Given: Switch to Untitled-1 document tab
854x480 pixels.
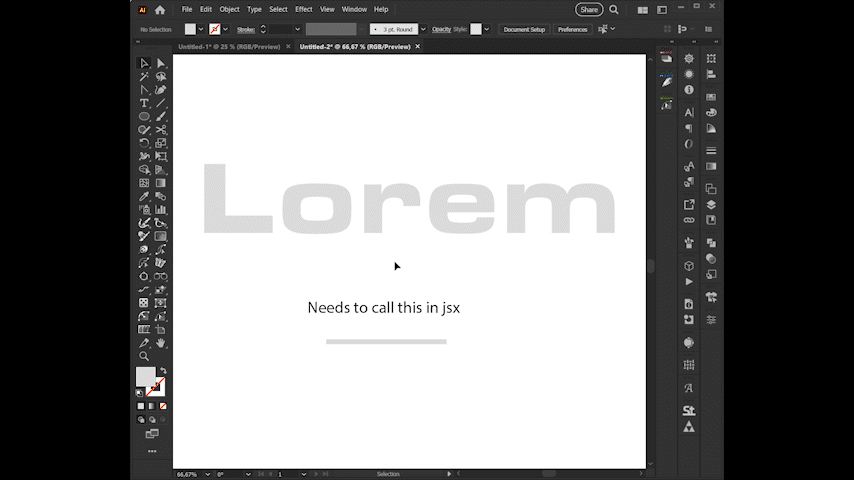Looking at the screenshot, I should pyautogui.click(x=229, y=47).
